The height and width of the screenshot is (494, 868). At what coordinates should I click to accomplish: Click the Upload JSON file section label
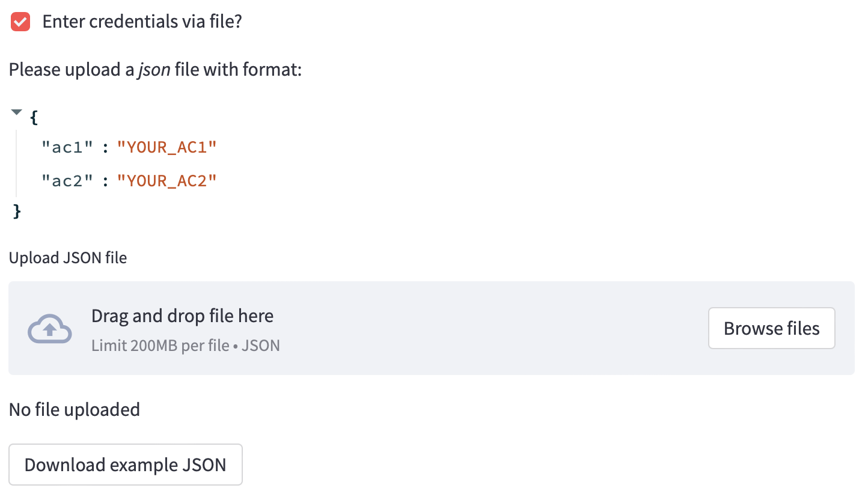67,257
